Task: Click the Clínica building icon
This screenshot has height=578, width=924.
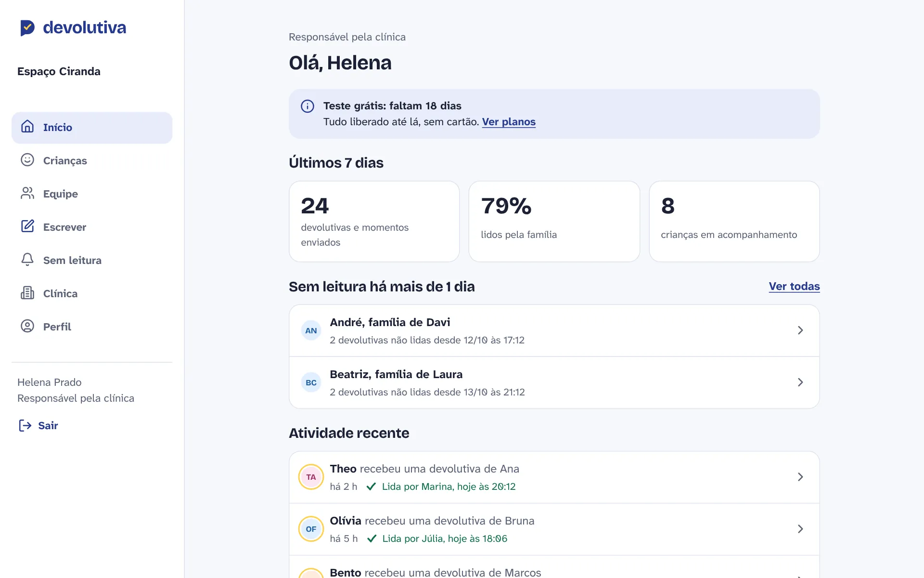Action: pos(27,293)
